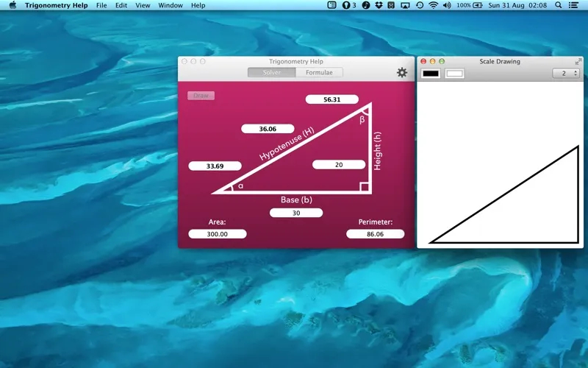The image size is (588, 368).
Task: Click the Base field showing 30
Action: pos(295,213)
